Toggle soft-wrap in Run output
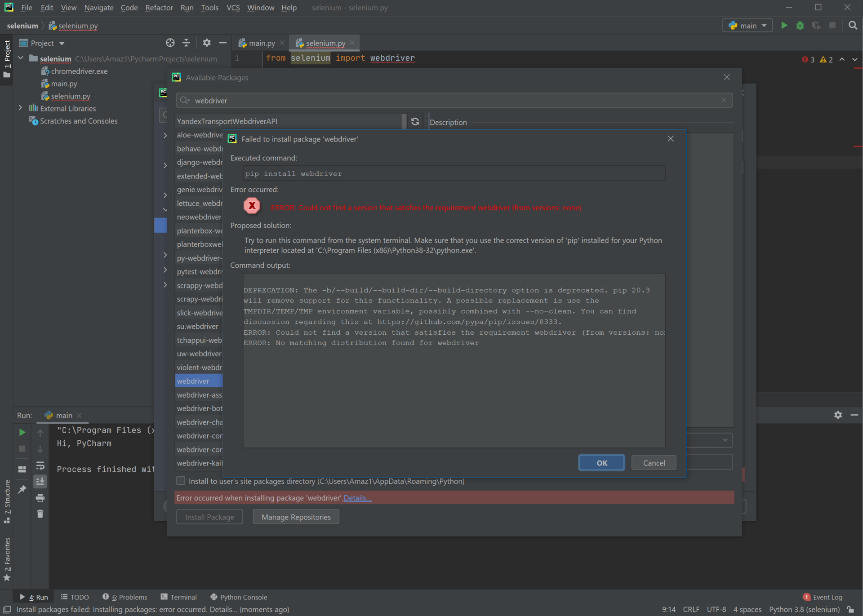 tap(40, 465)
